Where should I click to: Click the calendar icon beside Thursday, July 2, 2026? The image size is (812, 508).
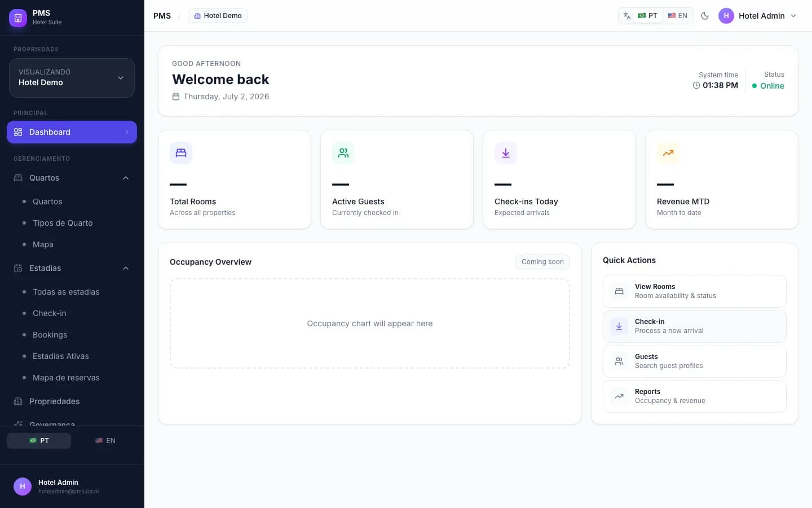coord(176,97)
